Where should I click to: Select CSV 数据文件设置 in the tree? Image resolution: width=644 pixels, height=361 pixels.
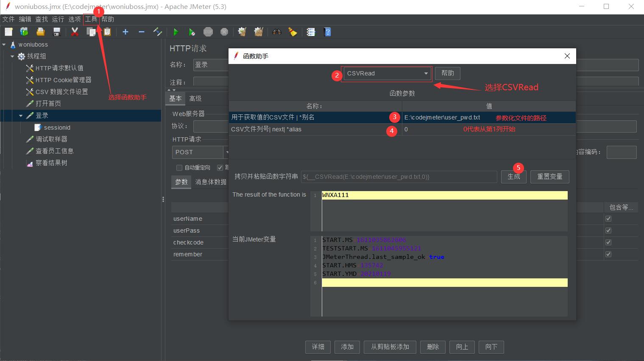pos(61,92)
